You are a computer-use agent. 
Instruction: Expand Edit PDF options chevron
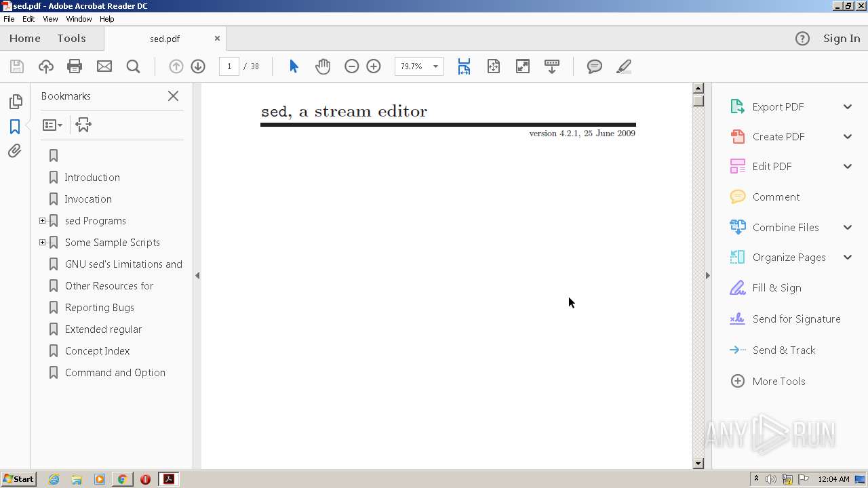[x=848, y=167]
